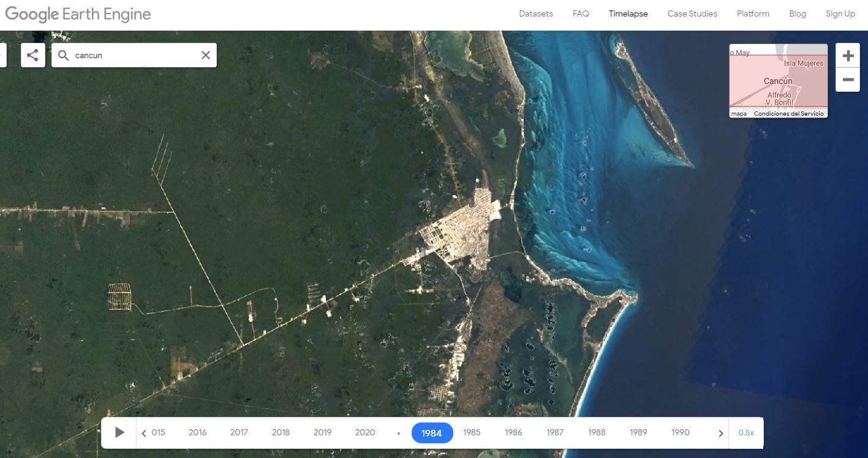Clear the cancun search text
Viewport: 868px width, 458px height.
coord(206,55)
